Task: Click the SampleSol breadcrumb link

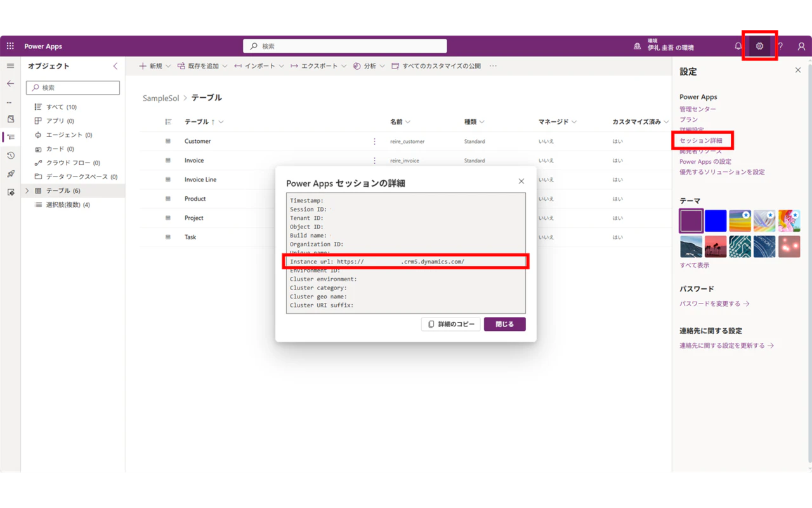Action: (x=161, y=98)
